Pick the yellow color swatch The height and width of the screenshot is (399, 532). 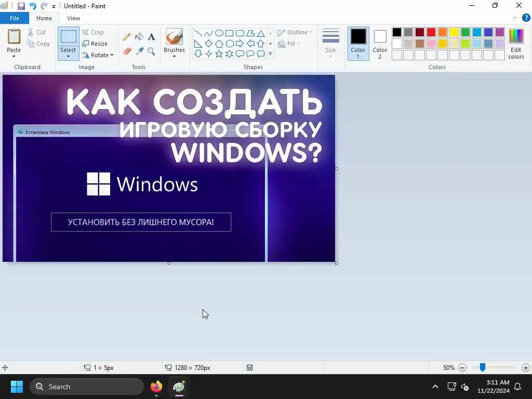[454, 32]
